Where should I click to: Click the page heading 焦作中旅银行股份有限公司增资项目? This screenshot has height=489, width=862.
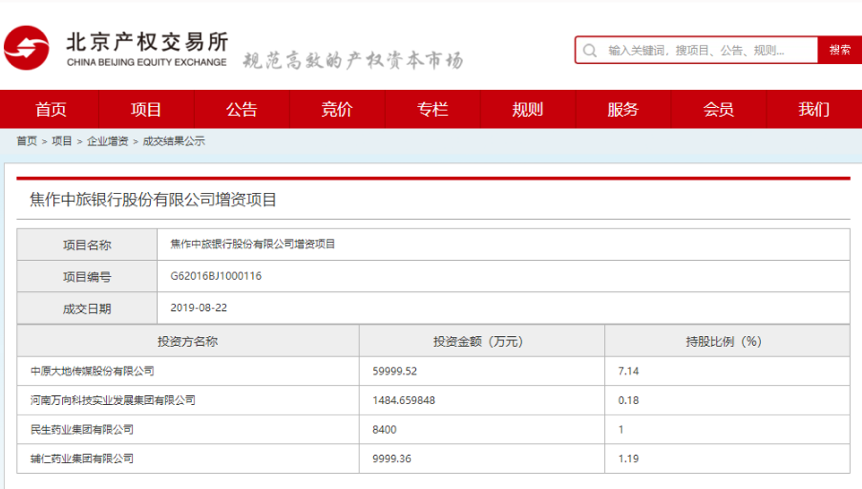point(153,199)
